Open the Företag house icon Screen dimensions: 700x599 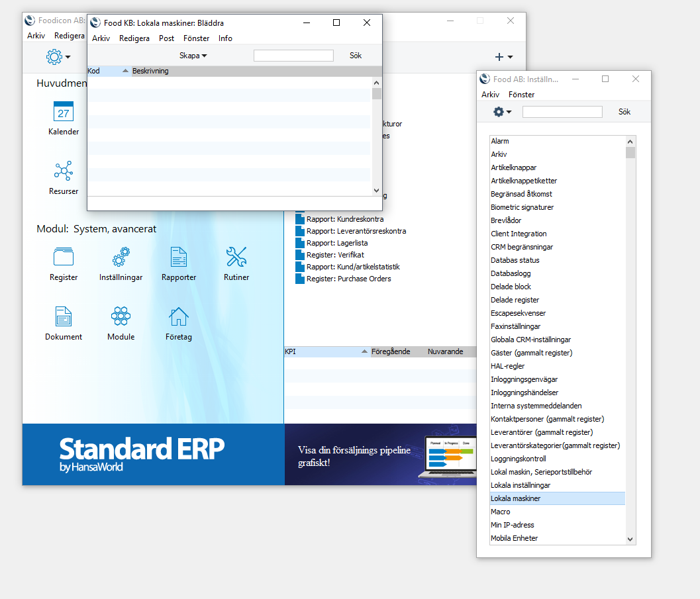[179, 316]
